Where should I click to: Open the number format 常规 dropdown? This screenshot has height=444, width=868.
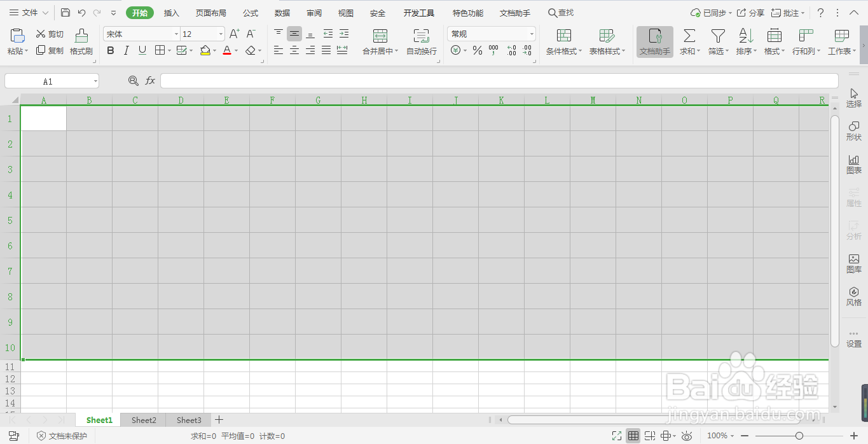coord(532,34)
